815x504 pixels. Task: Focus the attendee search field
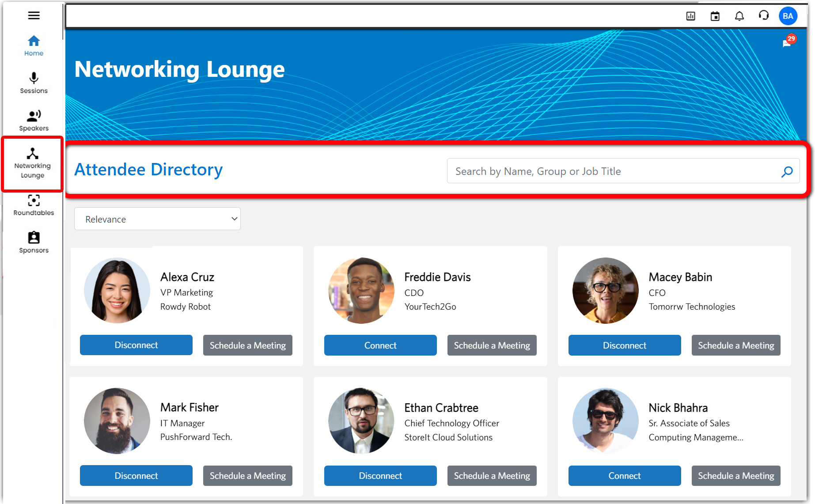pos(623,171)
